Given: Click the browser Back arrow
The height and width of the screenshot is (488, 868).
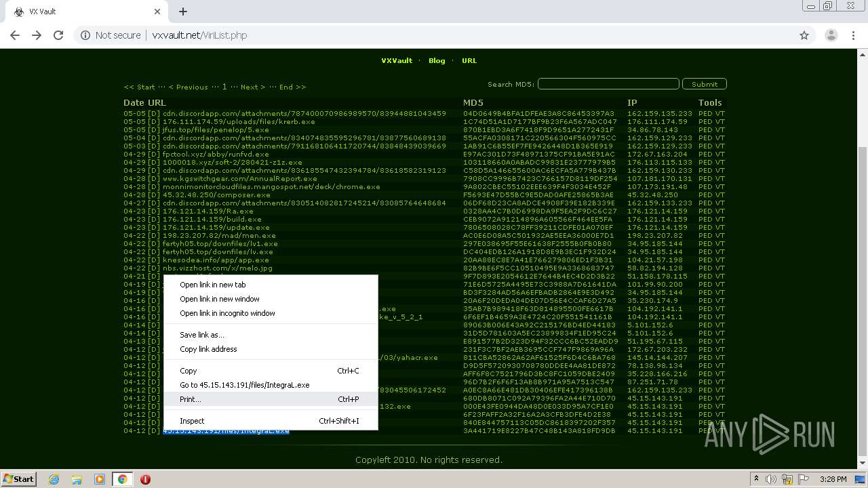Looking at the screenshot, I should 15,35.
